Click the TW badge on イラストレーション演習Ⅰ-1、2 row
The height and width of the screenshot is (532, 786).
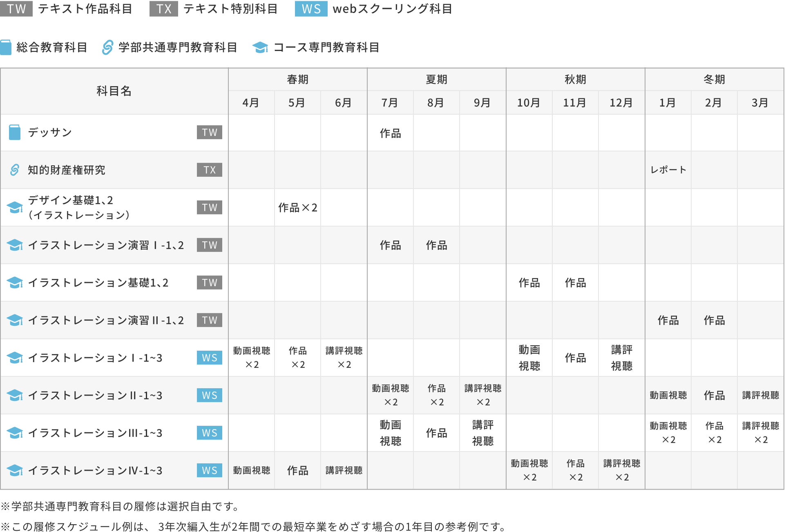coord(209,245)
